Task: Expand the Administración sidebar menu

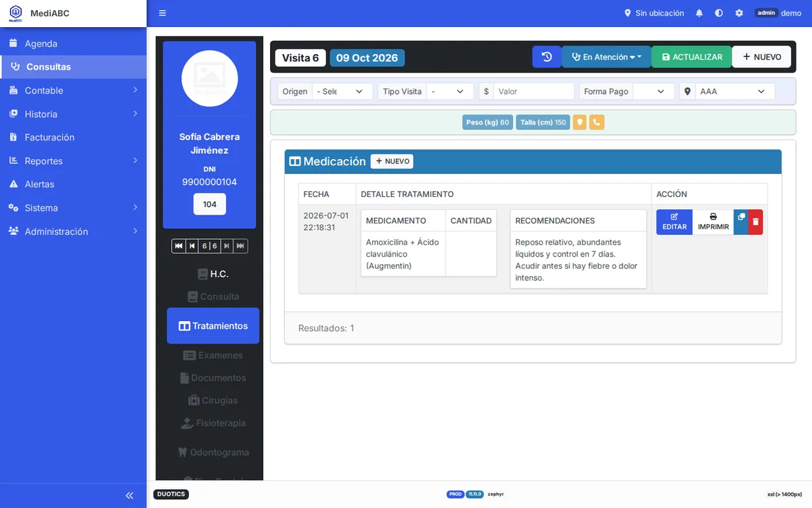Action: 73,231
